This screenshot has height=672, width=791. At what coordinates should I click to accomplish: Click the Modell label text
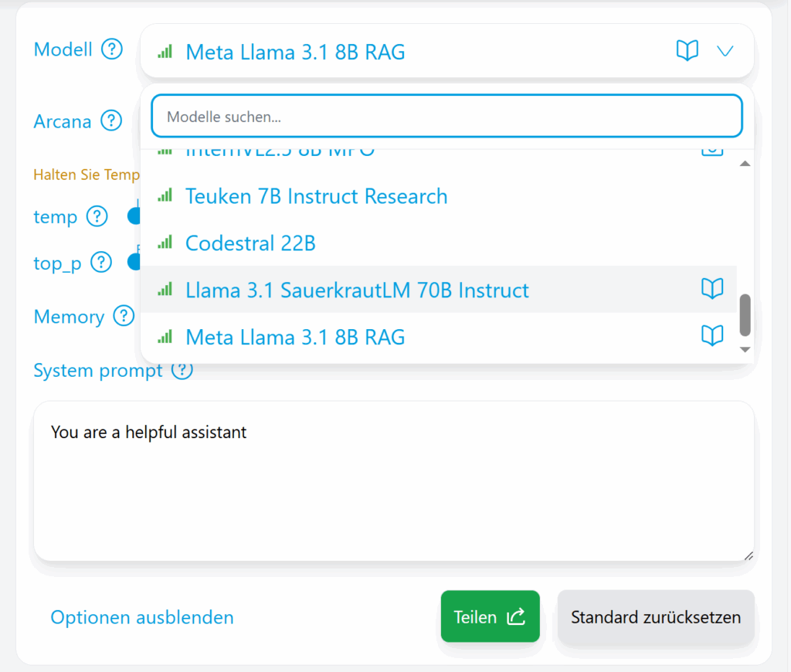click(63, 49)
